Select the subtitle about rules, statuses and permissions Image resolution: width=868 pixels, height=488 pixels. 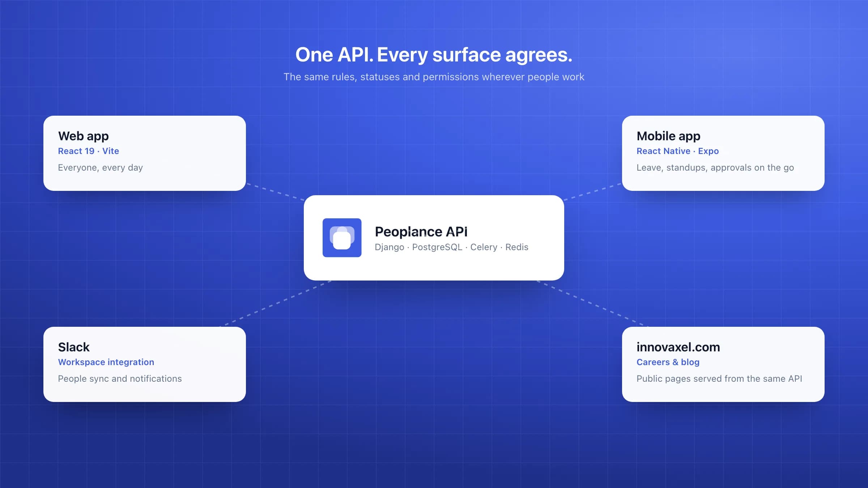click(x=434, y=77)
